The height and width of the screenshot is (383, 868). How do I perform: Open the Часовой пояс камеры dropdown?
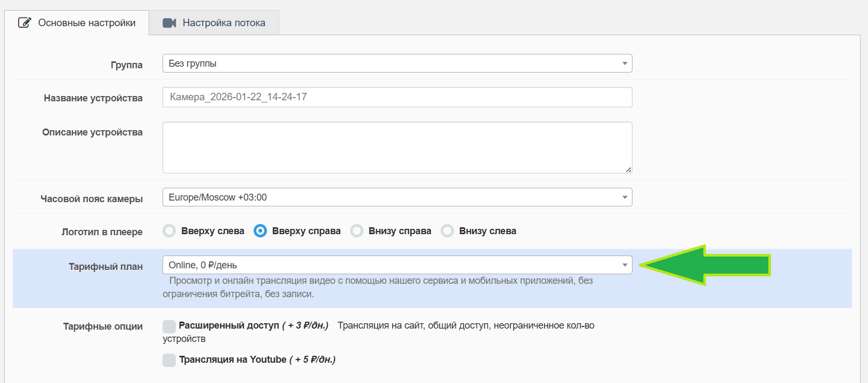397,197
